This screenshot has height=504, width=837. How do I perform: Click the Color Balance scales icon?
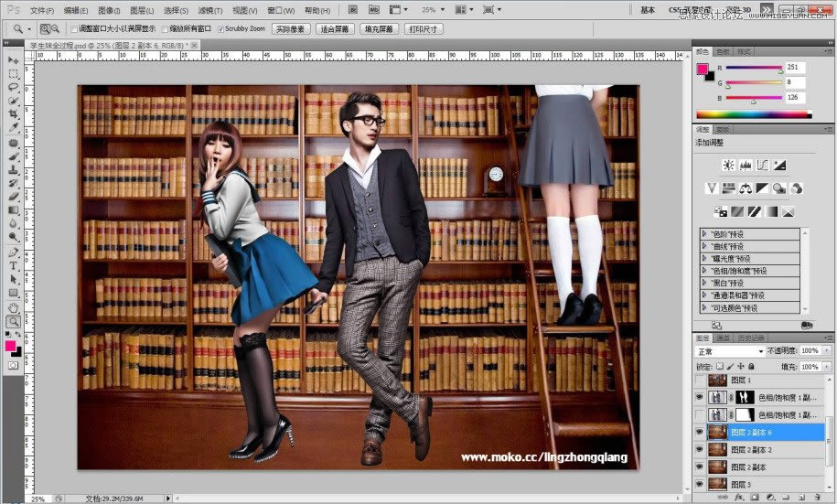746,188
